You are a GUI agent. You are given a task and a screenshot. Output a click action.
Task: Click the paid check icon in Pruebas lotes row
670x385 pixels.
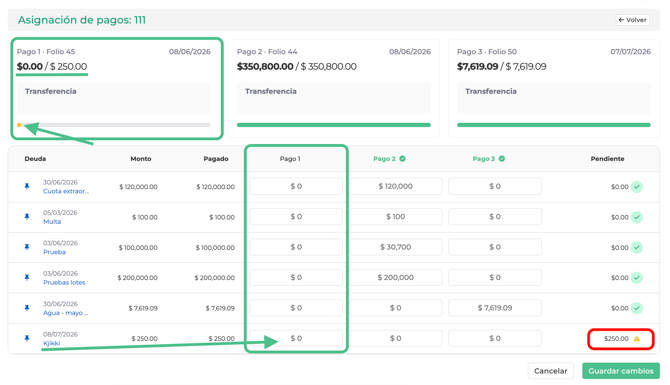[637, 278]
